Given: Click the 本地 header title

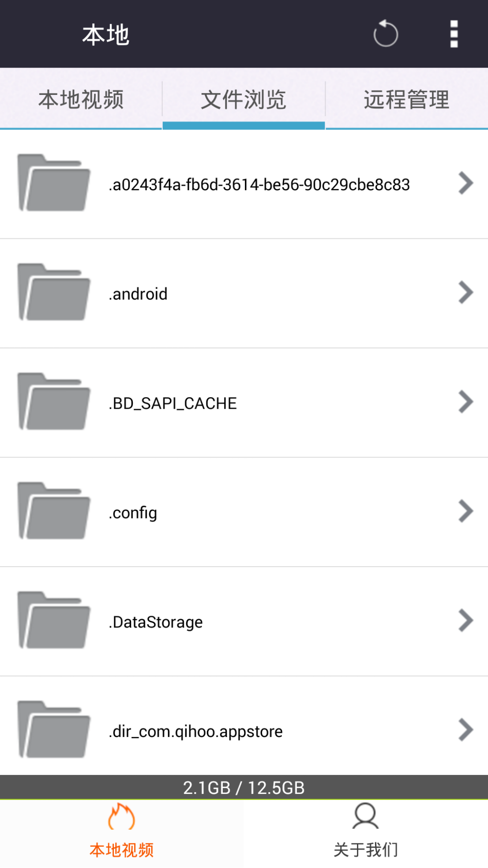Looking at the screenshot, I should pos(106,34).
